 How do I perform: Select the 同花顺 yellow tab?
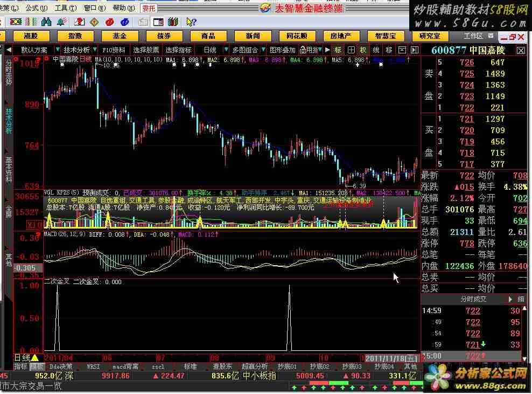(x=297, y=36)
